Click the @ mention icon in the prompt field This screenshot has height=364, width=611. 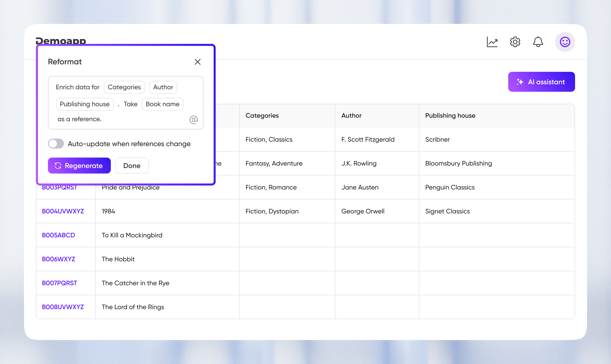(194, 119)
